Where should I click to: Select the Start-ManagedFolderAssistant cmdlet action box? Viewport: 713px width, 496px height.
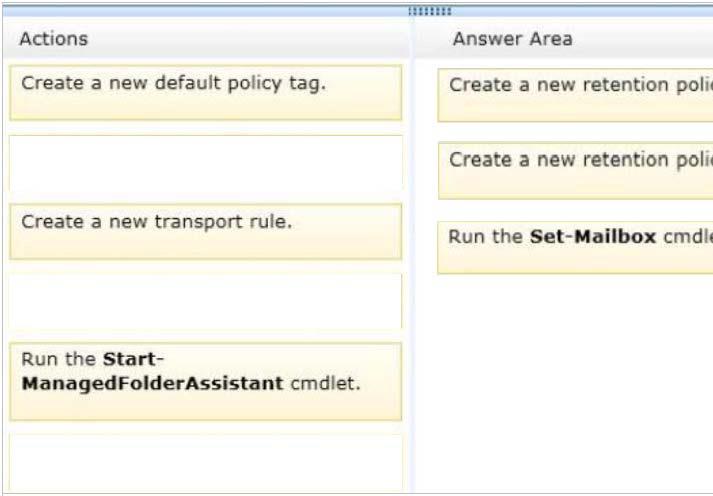(206, 381)
